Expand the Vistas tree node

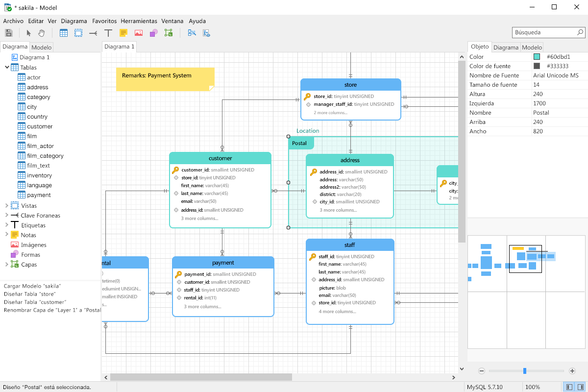pyautogui.click(x=7, y=205)
